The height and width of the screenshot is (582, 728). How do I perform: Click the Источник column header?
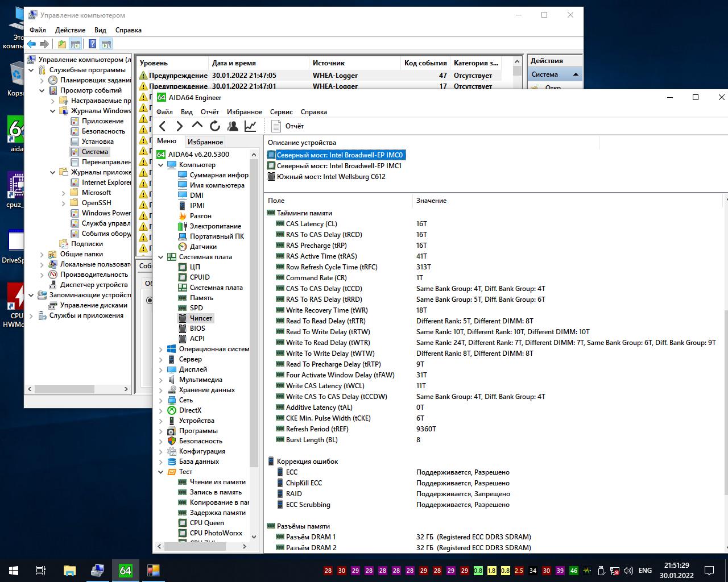(329, 63)
